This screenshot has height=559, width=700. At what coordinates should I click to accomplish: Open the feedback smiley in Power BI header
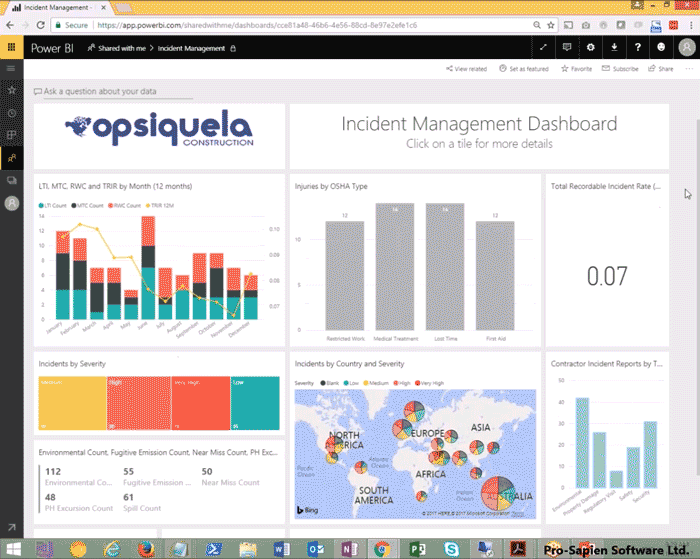tap(661, 47)
